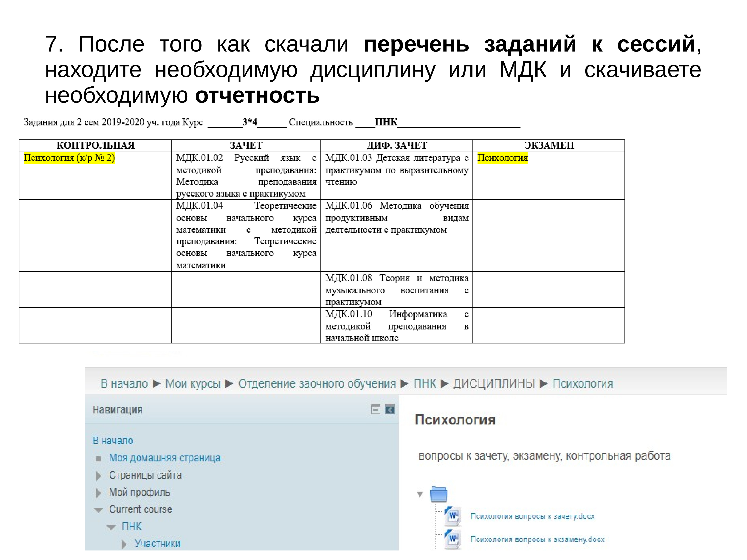Go to В начало in the breadcrumb bar

pyautogui.click(x=124, y=384)
